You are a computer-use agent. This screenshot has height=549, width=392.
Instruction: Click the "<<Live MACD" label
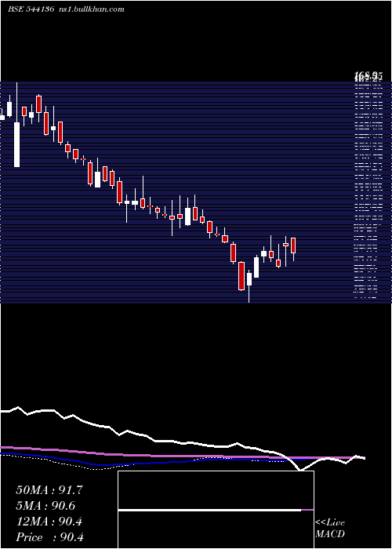click(330, 529)
